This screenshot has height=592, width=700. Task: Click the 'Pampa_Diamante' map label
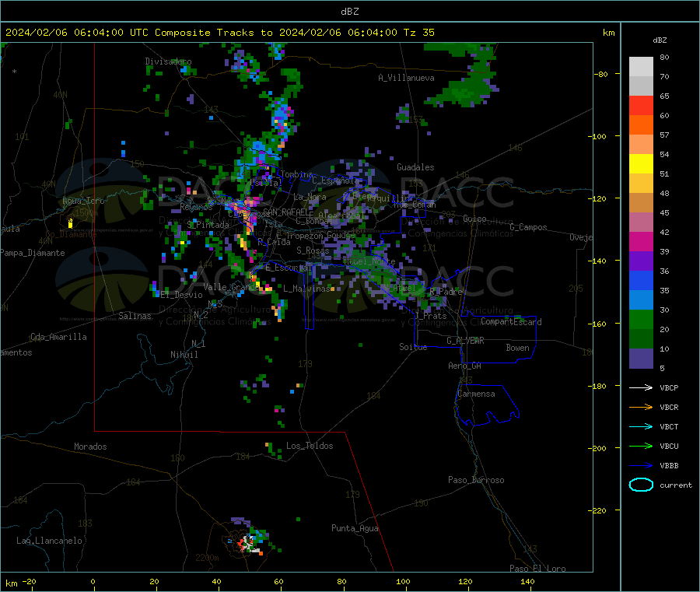(x=33, y=253)
